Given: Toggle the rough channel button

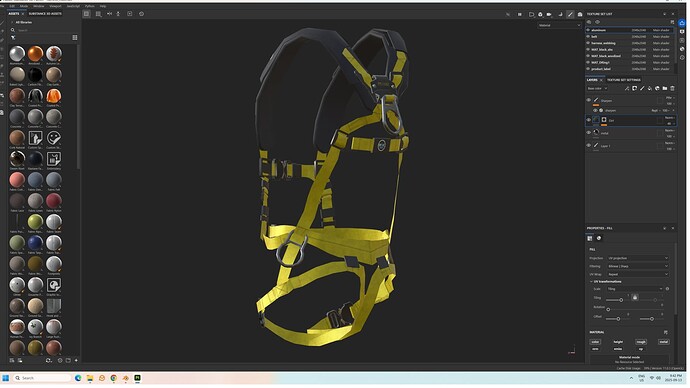Looking at the screenshot, I should [x=641, y=342].
